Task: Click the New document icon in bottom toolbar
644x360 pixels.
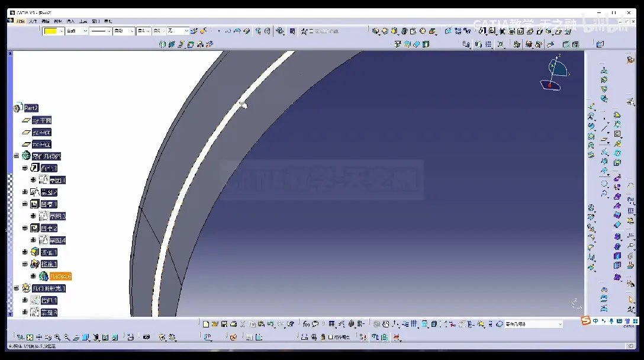Action: 206,324
